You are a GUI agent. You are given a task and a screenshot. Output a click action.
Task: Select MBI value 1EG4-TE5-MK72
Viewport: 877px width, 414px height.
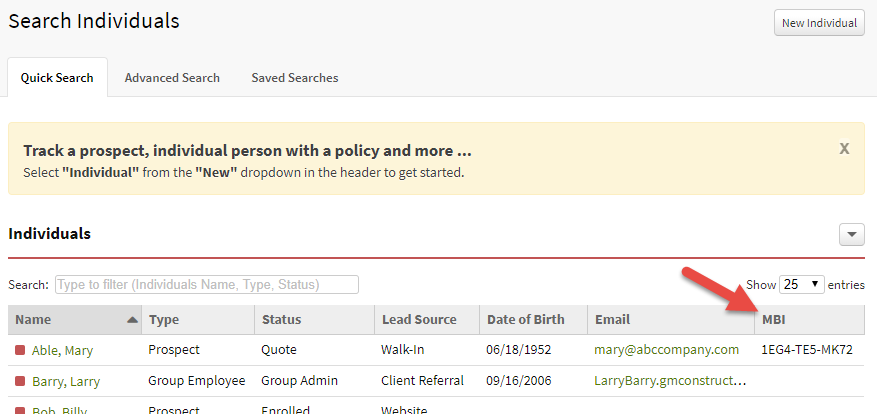807,350
